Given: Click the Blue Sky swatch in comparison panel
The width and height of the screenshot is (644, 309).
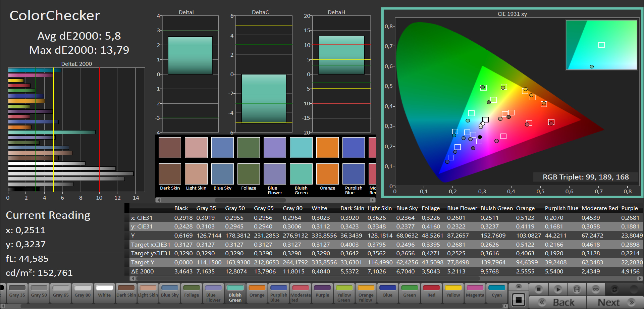Looking at the screenshot, I should pyautogui.click(x=222, y=161).
